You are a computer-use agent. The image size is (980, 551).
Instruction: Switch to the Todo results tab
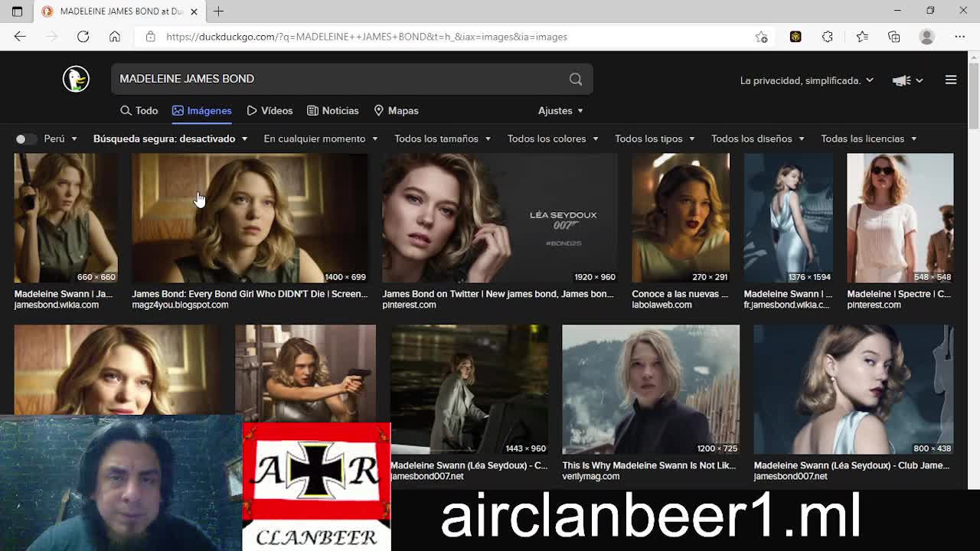(x=139, y=111)
